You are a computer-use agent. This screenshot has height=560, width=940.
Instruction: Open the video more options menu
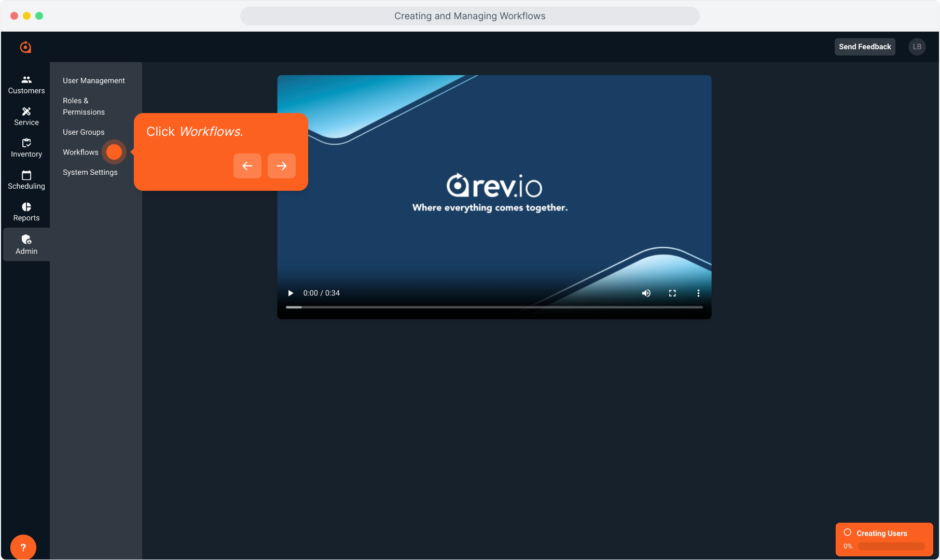coord(698,293)
